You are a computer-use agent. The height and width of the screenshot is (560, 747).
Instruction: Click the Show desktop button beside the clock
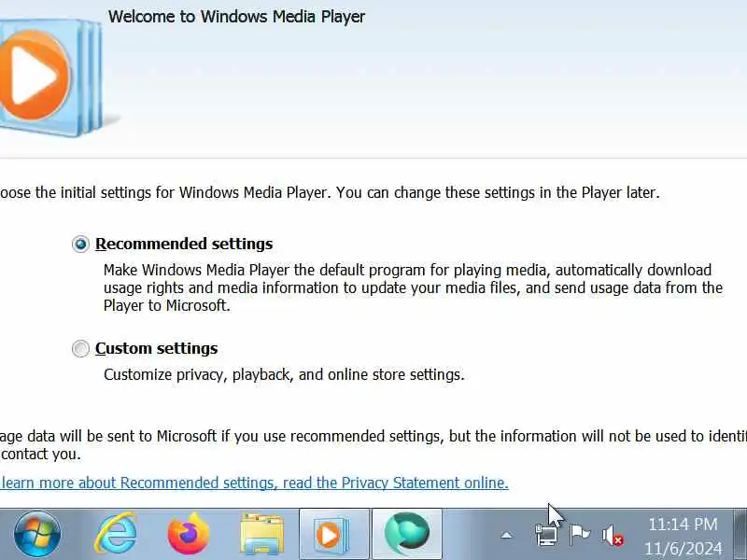[x=740, y=534]
